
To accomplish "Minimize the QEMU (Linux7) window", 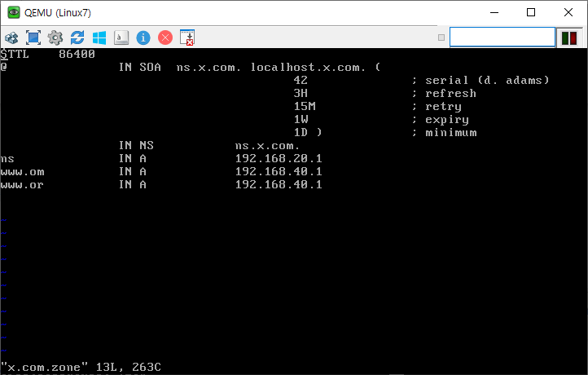I will click(494, 12).
